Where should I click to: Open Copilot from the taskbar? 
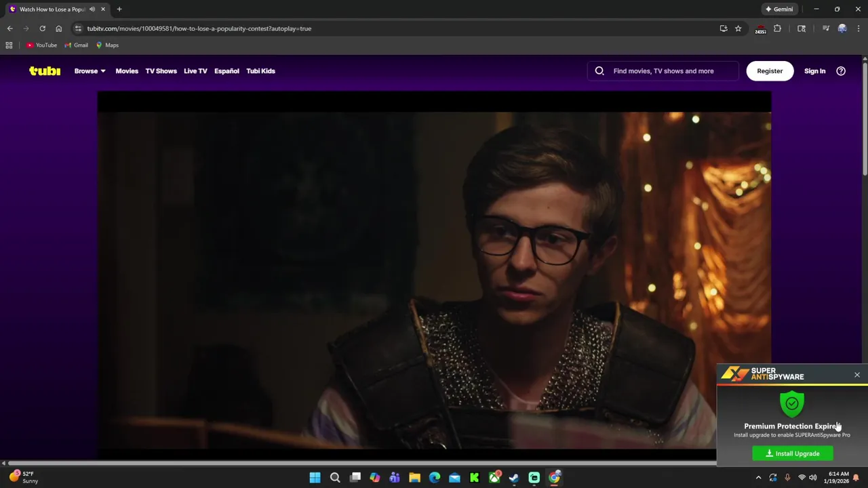[x=375, y=478]
